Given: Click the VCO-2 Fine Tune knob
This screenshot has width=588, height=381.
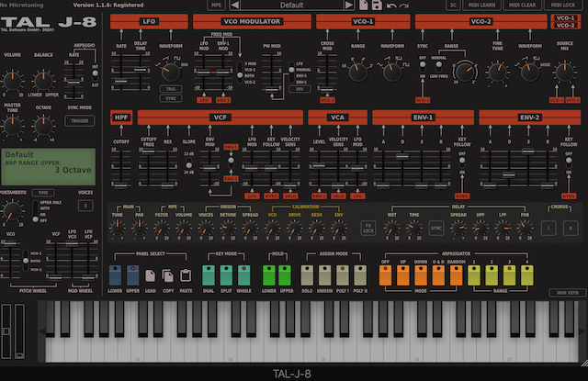Looking at the screenshot, I should (498, 73).
